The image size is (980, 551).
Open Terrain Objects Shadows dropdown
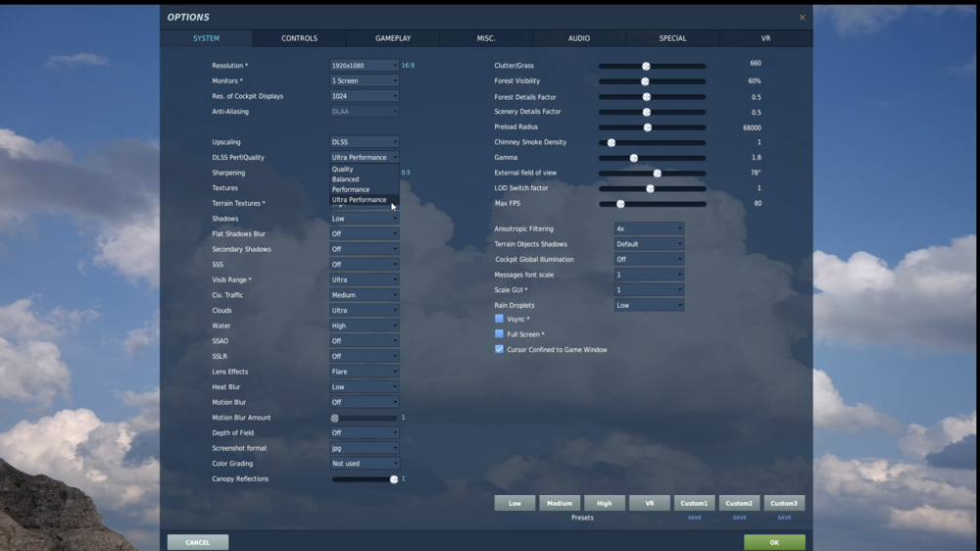649,244
